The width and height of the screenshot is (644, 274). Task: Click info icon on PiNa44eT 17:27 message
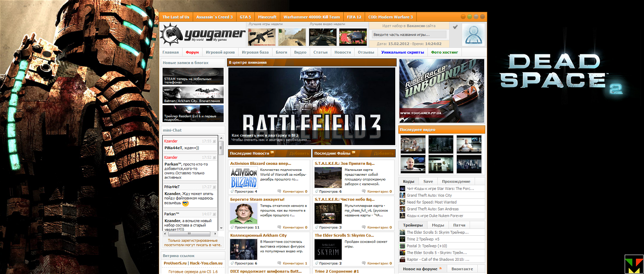[x=214, y=187]
